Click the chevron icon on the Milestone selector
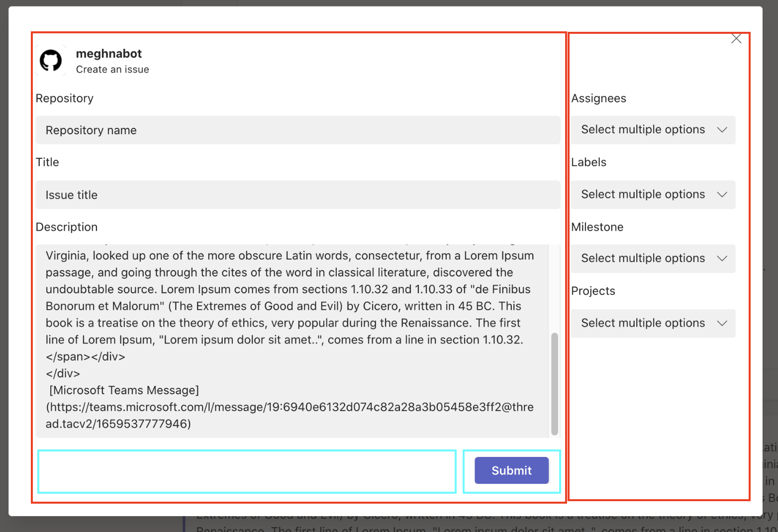Viewport: 778px width, 532px height. [722, 259]
